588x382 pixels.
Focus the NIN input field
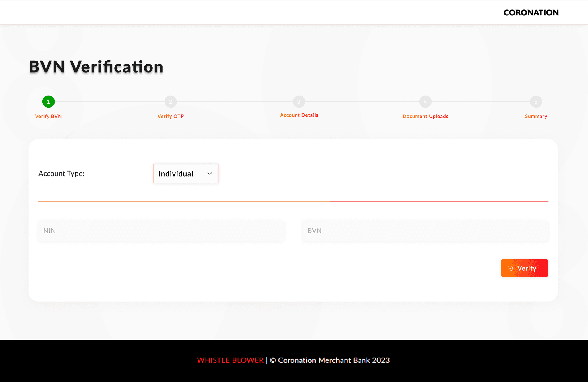161,231
